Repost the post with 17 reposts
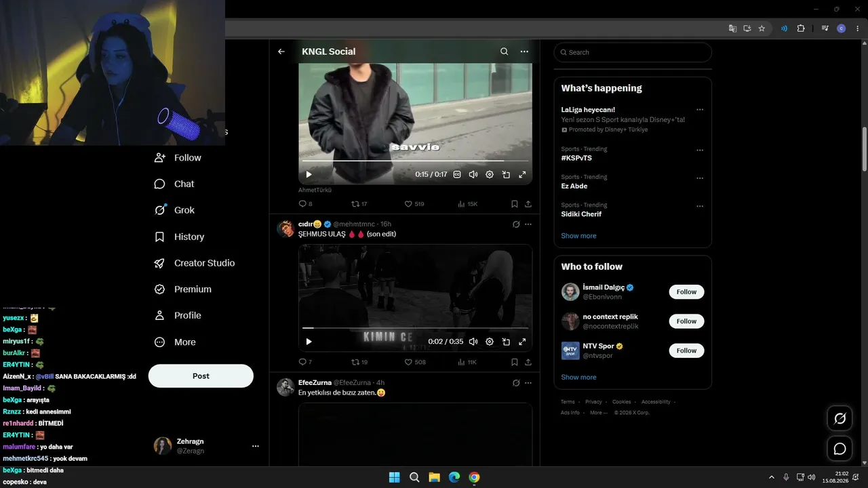868x488 pixels. click(359, 204)
